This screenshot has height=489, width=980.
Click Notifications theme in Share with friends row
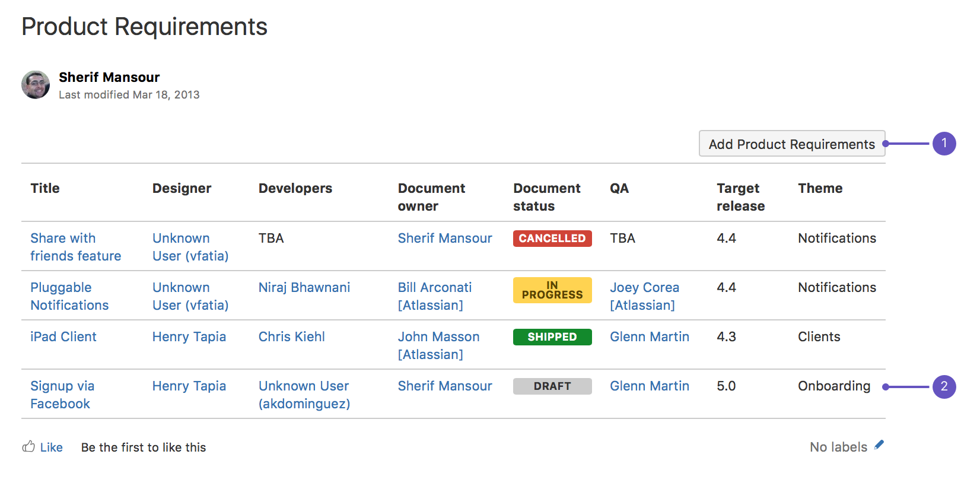[837, 238]
